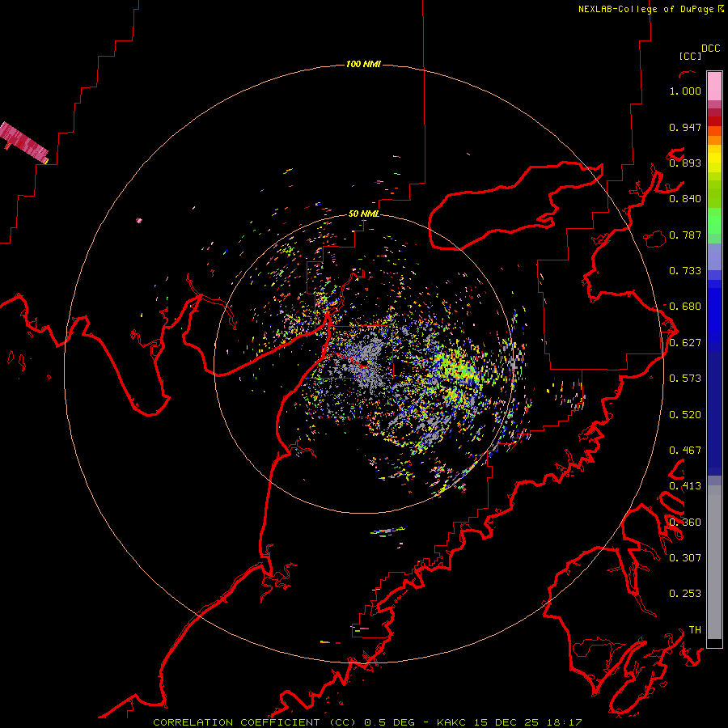Click the magenta echo patch in upper left

24,142
